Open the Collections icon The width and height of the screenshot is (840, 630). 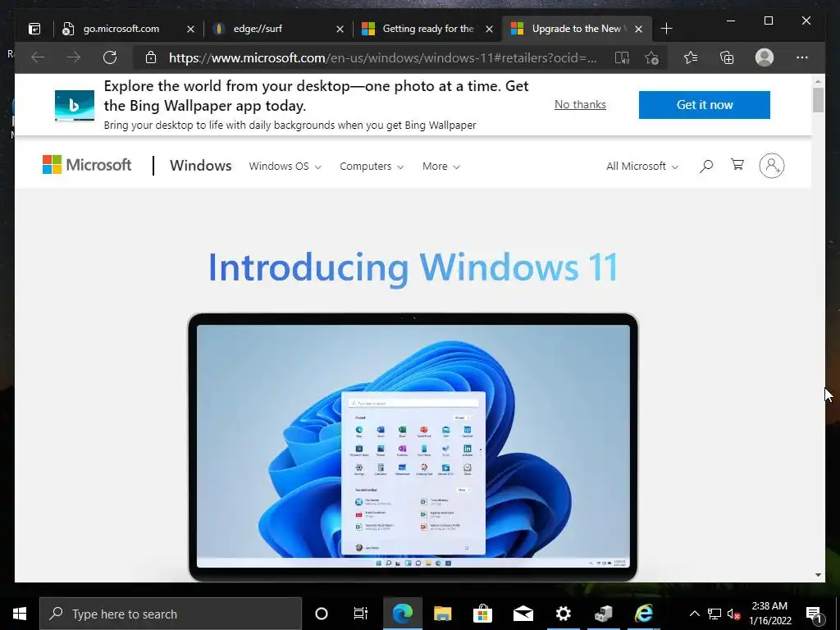[x=727, y=57]
